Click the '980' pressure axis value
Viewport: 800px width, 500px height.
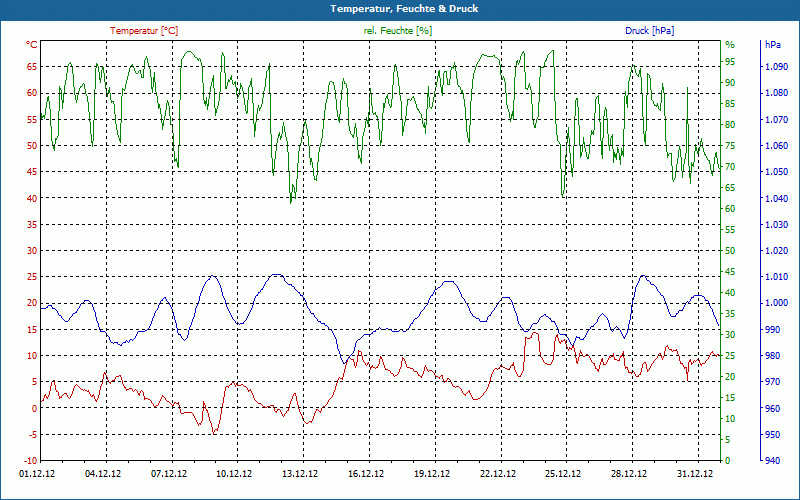point(772,356)
